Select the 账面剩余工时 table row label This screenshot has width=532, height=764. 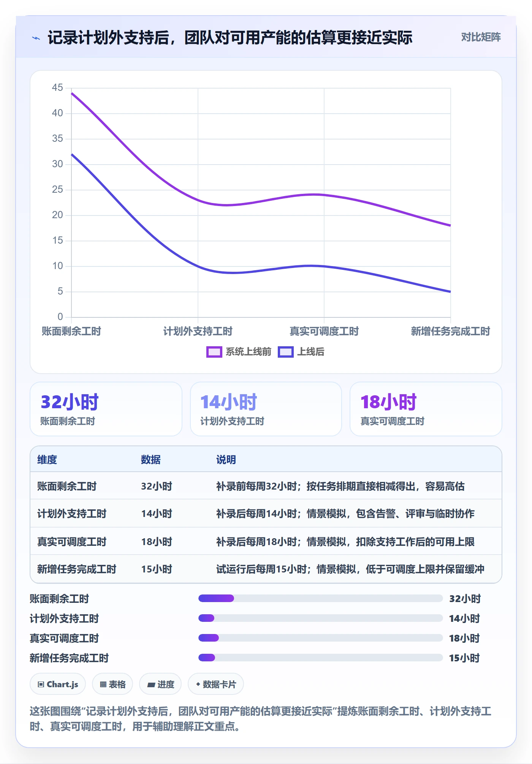(67, 487)
